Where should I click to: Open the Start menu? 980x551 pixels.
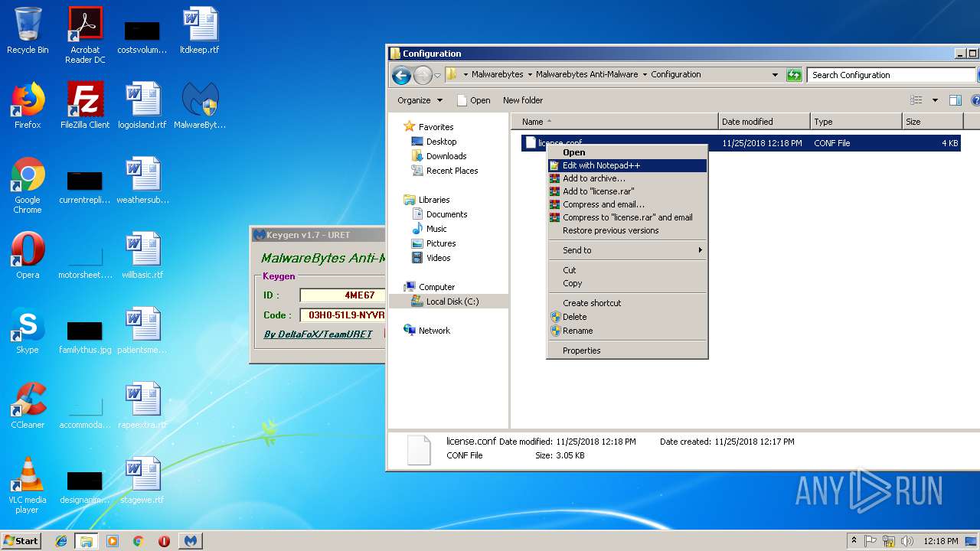(x=21, y=541)
